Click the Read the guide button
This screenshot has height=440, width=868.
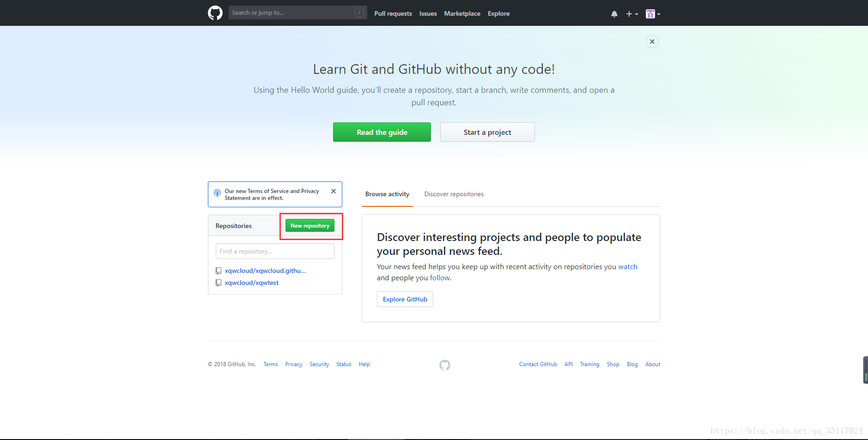[x=382, y=132]
